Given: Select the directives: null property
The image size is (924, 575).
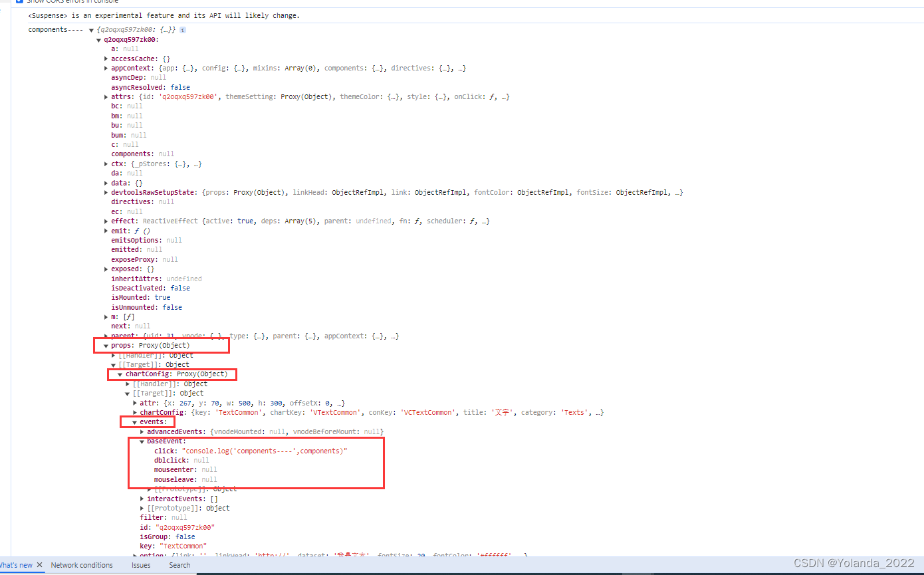Looking at the screenshot, I should pos(143,202).
